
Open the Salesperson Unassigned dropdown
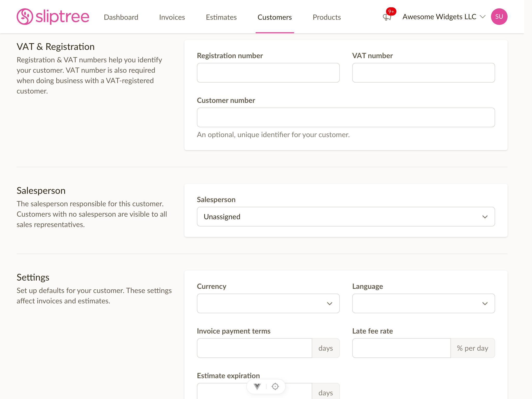point(346,217)
